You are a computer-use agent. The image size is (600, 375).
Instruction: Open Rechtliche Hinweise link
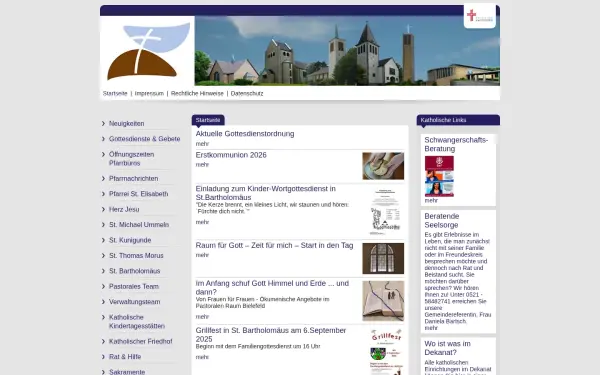click(x=197, y=93)
